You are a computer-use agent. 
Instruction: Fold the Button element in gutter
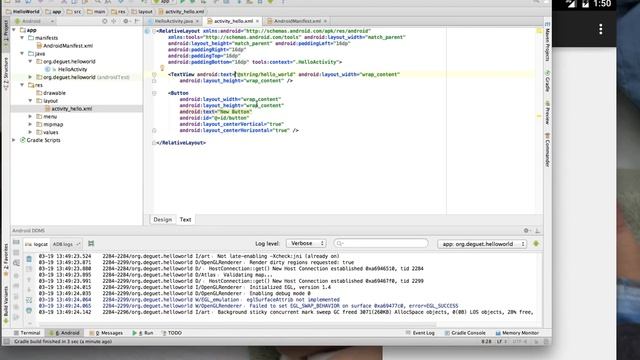pos(154,93)
